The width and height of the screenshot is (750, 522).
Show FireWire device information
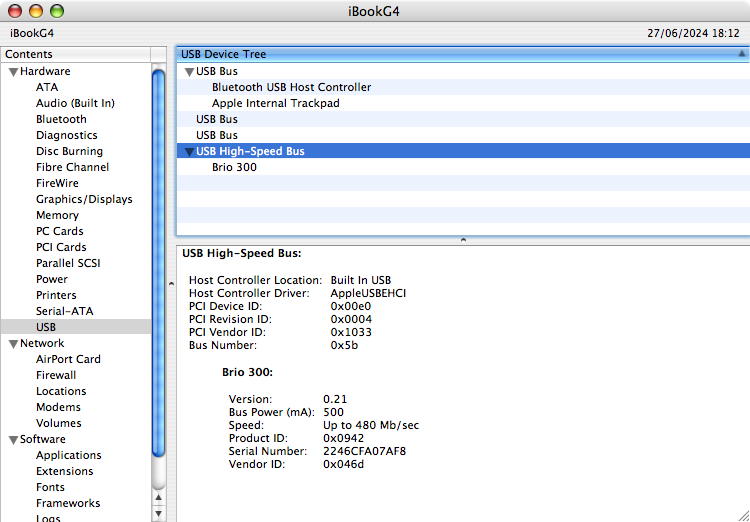[x=57, y=183]
